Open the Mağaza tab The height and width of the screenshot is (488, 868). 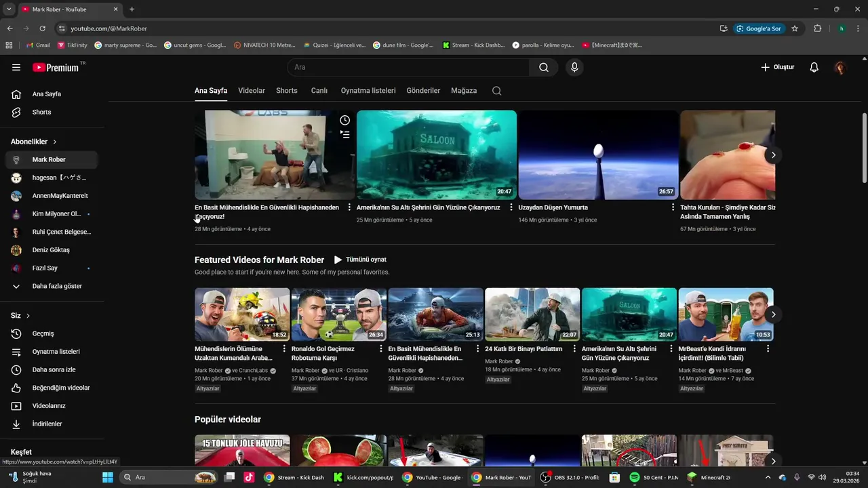pos(464,91)
